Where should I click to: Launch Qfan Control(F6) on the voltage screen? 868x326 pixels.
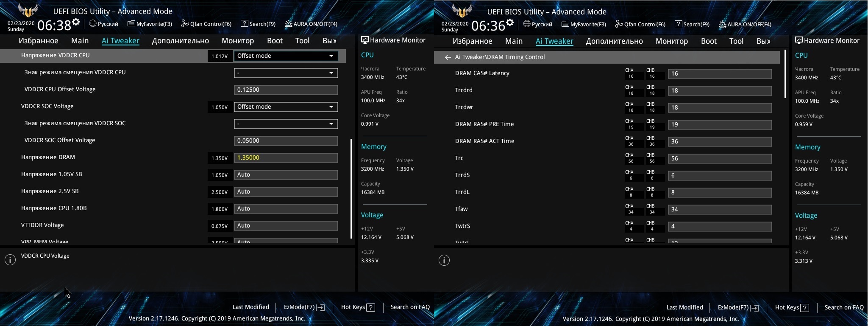206,24
